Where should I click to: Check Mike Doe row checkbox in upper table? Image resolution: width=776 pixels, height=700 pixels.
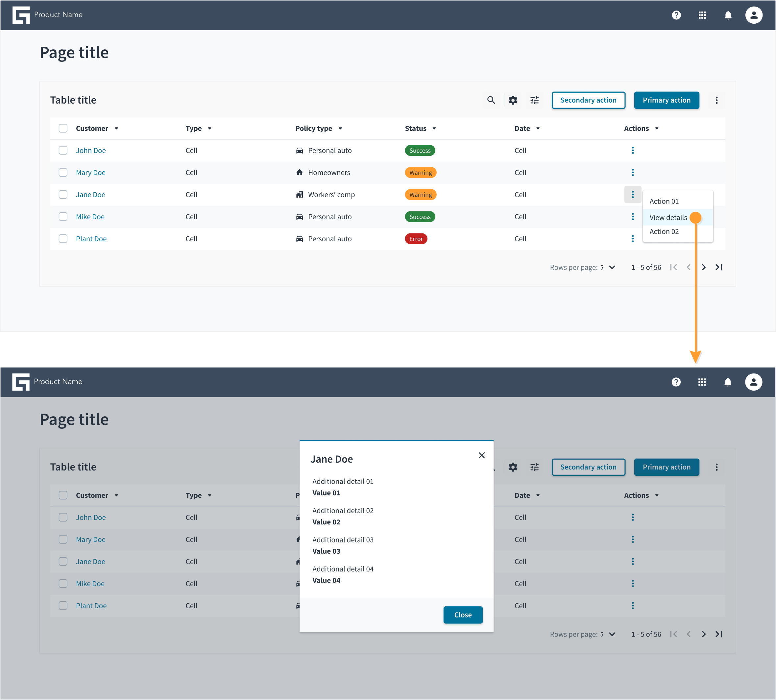click(63, 217)
